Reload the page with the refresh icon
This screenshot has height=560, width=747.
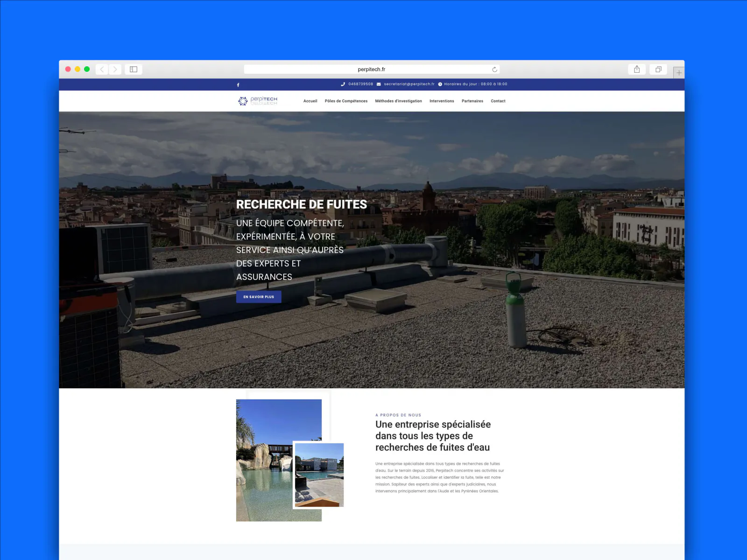tap(494, 70)
